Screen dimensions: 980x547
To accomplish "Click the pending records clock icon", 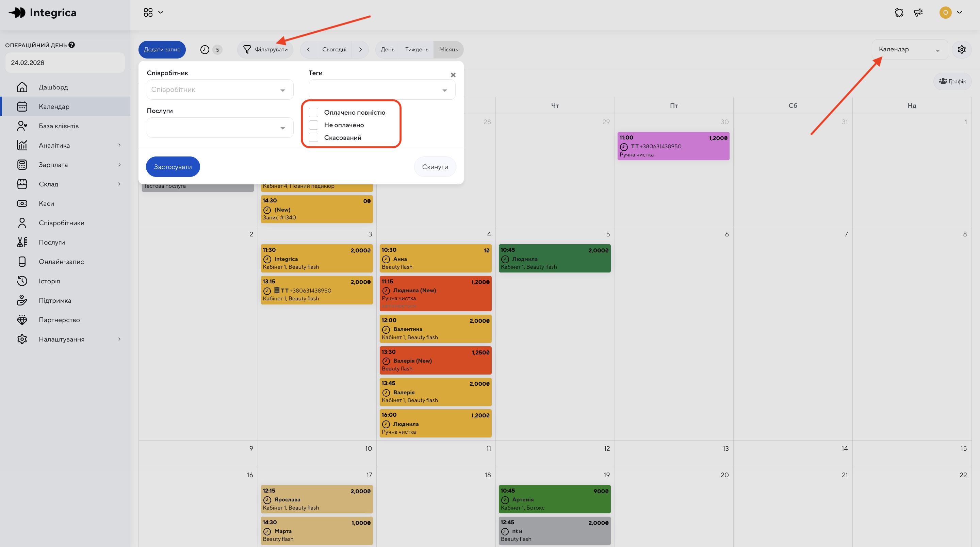I will pos(205,49).
